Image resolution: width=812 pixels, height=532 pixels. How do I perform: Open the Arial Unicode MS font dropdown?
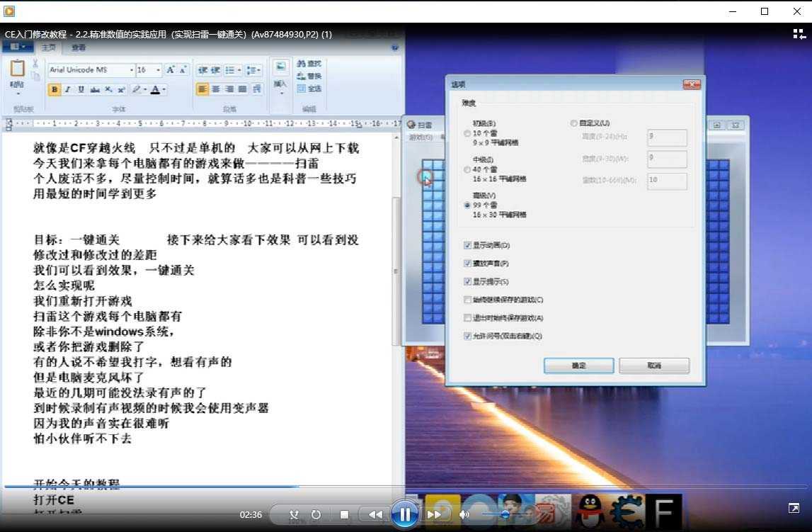(x=132, y=70)
